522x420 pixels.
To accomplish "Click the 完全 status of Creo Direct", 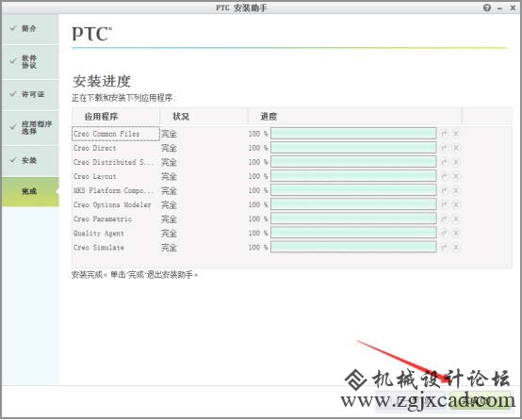I will click(169, 148).
